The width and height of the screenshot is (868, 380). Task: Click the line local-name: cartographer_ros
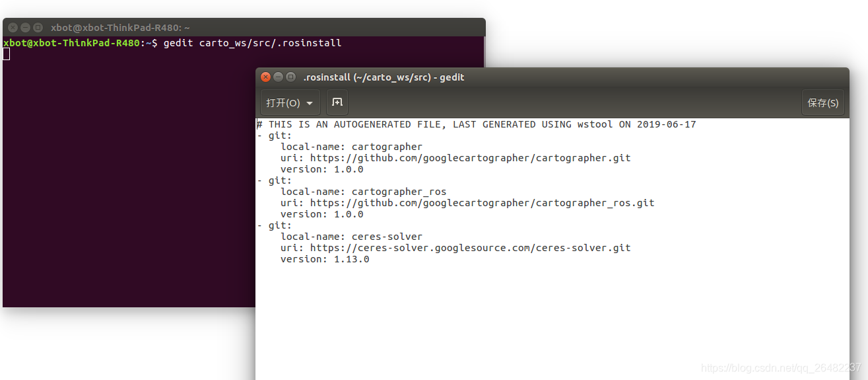coord(363,192)
